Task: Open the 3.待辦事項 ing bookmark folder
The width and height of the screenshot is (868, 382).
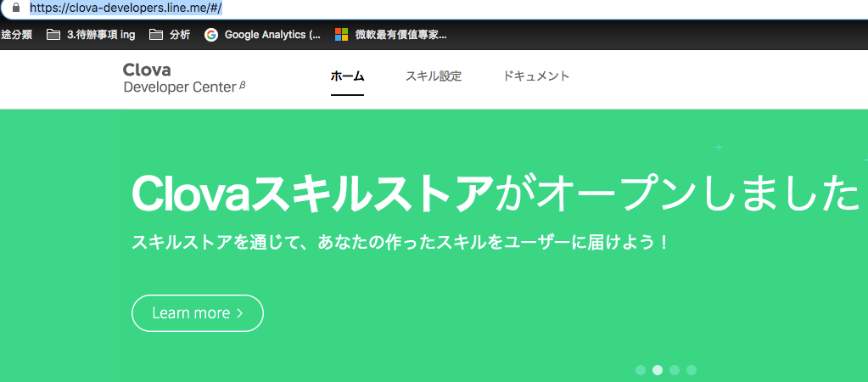Action: pos(91,35)
